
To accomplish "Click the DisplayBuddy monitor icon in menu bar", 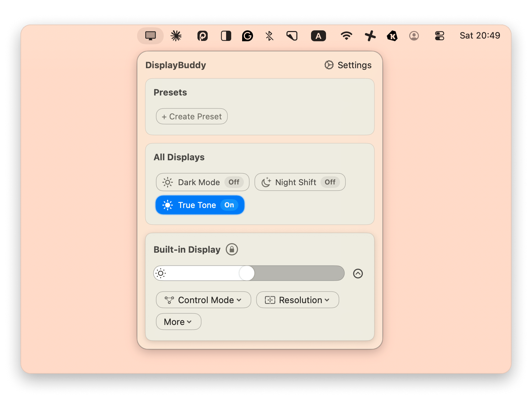I will tap(150, 36).
